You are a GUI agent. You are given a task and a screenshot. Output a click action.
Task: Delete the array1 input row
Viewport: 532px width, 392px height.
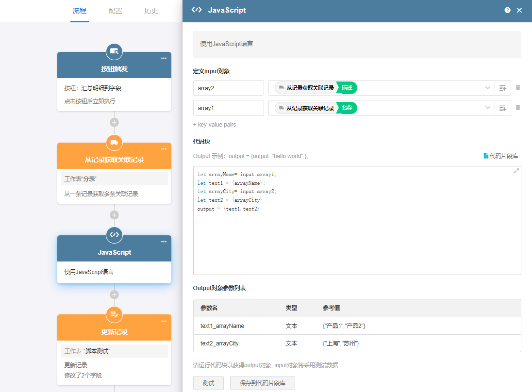(518, 108)
